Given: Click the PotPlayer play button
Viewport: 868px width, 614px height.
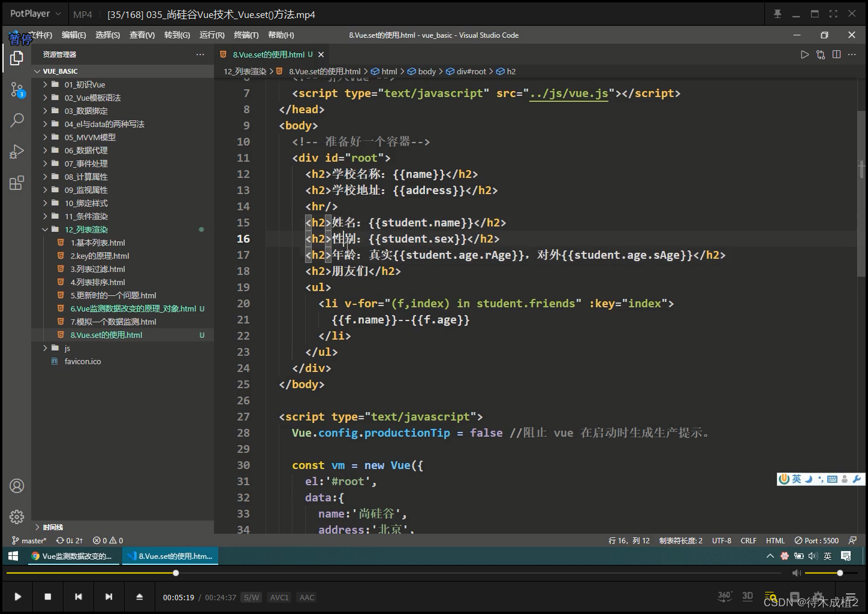Looking at the screenshot, I should (17, 597).
